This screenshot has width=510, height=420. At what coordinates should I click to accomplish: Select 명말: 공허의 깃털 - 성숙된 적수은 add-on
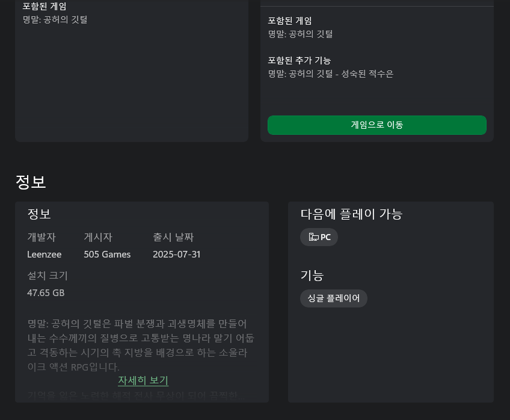[x=330, y=74]
